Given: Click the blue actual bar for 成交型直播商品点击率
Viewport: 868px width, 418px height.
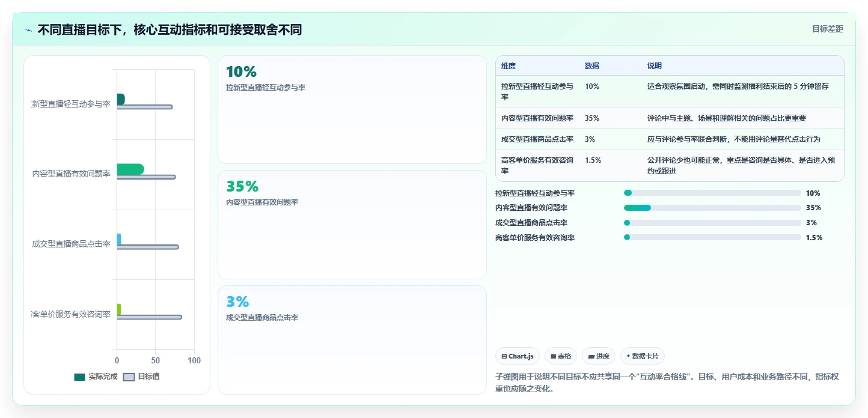Looking at the screenshot, I should pyautogui.click(x=119, y=239).
